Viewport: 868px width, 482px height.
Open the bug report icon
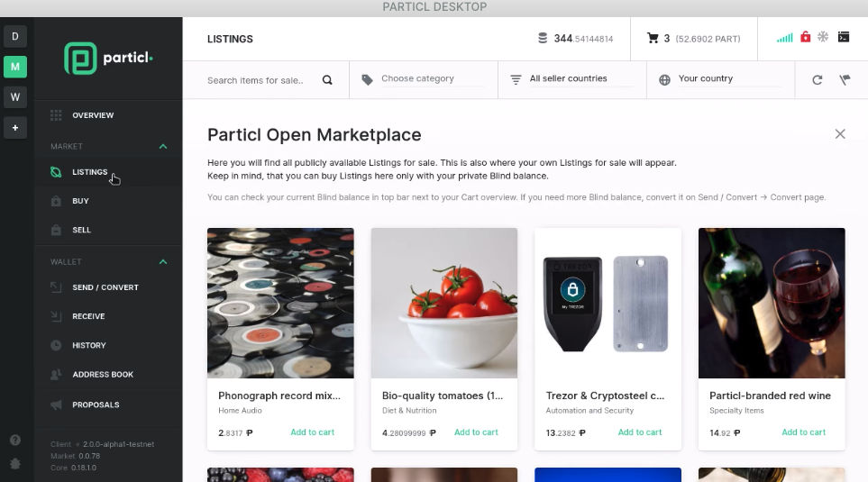tap(15, 464)
